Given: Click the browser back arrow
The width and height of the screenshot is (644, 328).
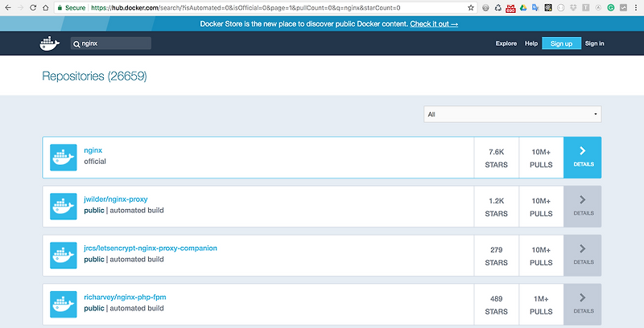Looking at the screenshot, I should (x=8, y=8).
